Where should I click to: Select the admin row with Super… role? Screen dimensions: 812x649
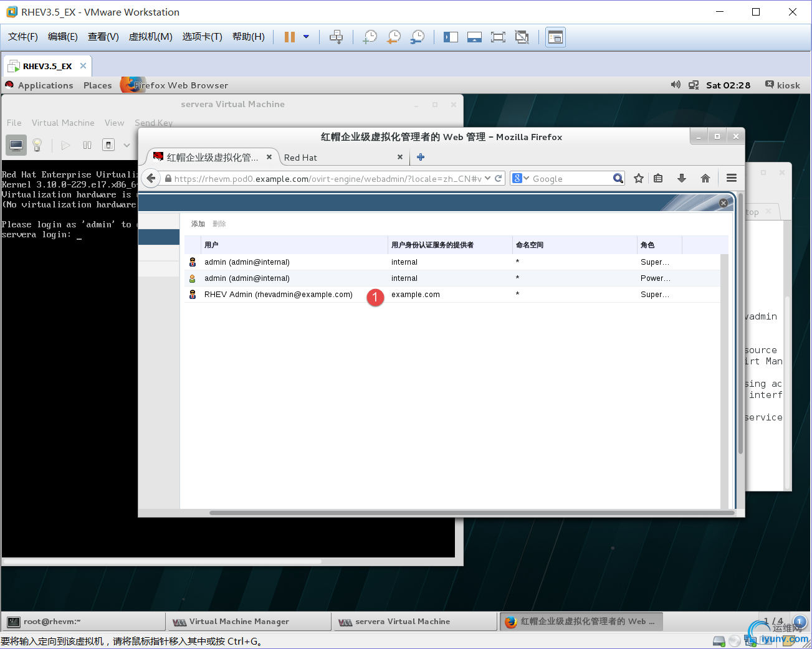pyautogui.click(x=452, y=262)
